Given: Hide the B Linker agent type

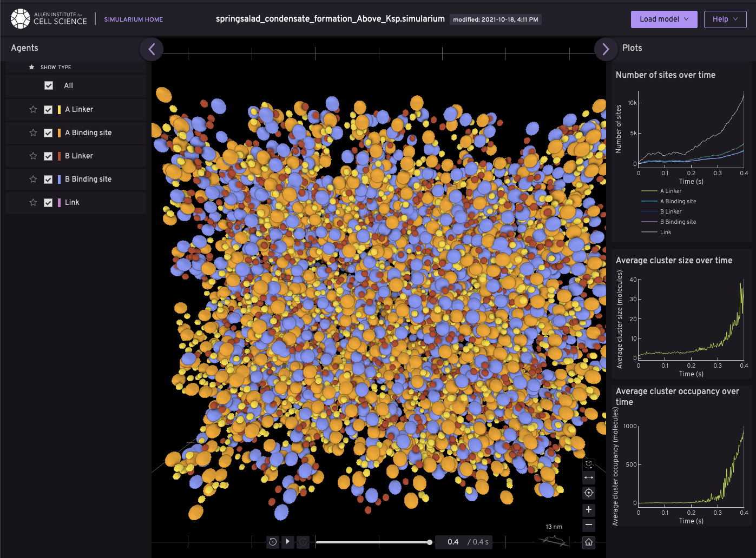Looking at the screenshot, I should point(49,156).
